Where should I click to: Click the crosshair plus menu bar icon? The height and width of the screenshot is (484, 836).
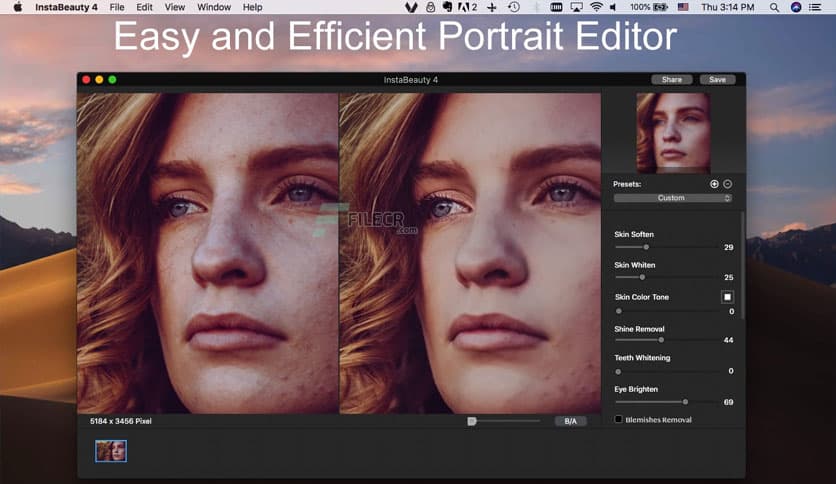492,7
